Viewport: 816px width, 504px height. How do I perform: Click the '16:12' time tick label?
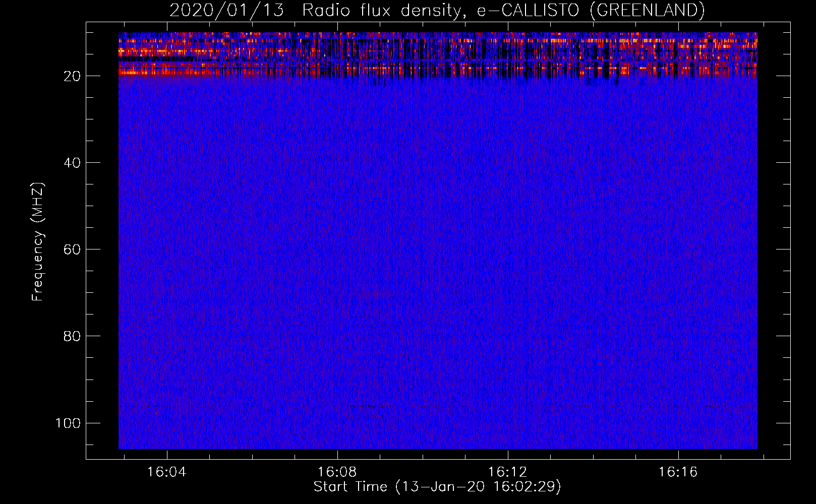[507, 472]
